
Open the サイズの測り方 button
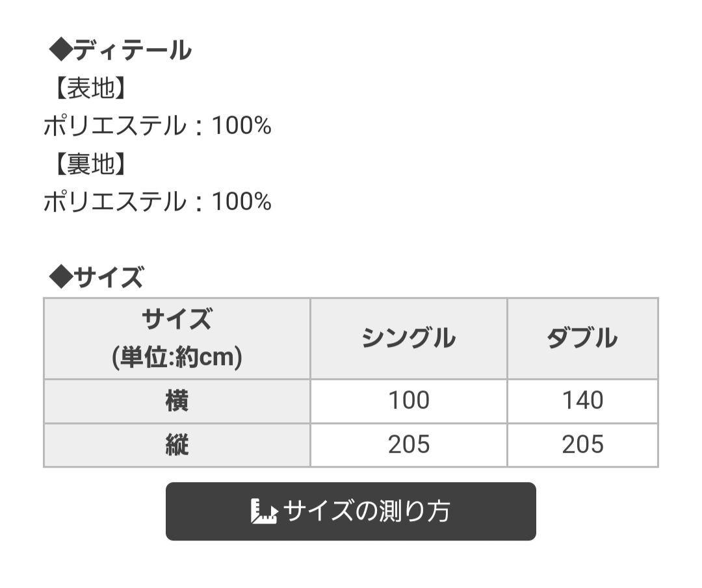click(x=350, y=511)
